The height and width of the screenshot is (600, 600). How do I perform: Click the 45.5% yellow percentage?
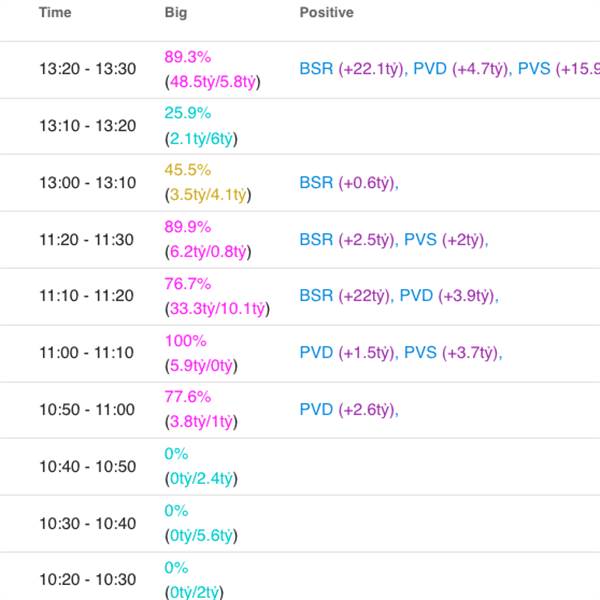point(188,170)
